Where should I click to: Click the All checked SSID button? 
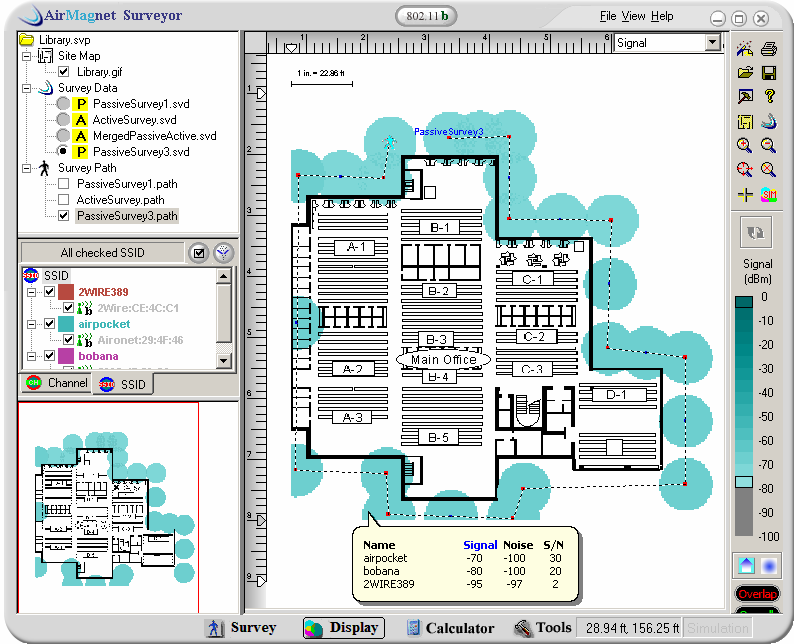[x=103, y=253]
